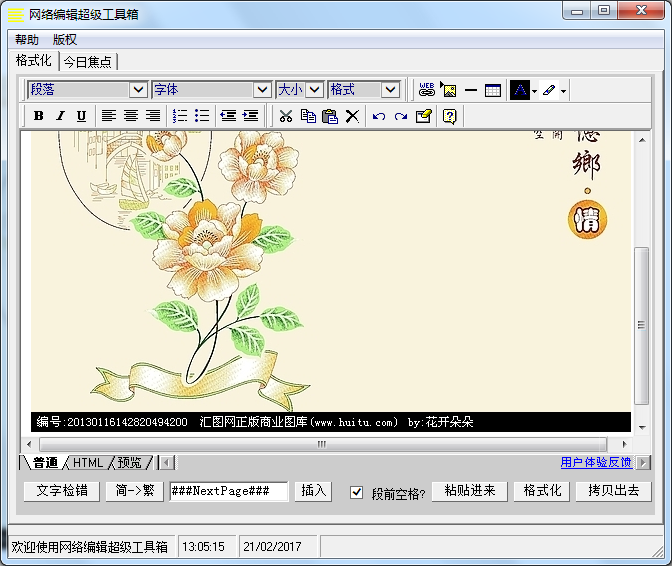This screenshot has width=672, height=566.
Task: Switch to 预览 preview tab
Action: point(129,463)
